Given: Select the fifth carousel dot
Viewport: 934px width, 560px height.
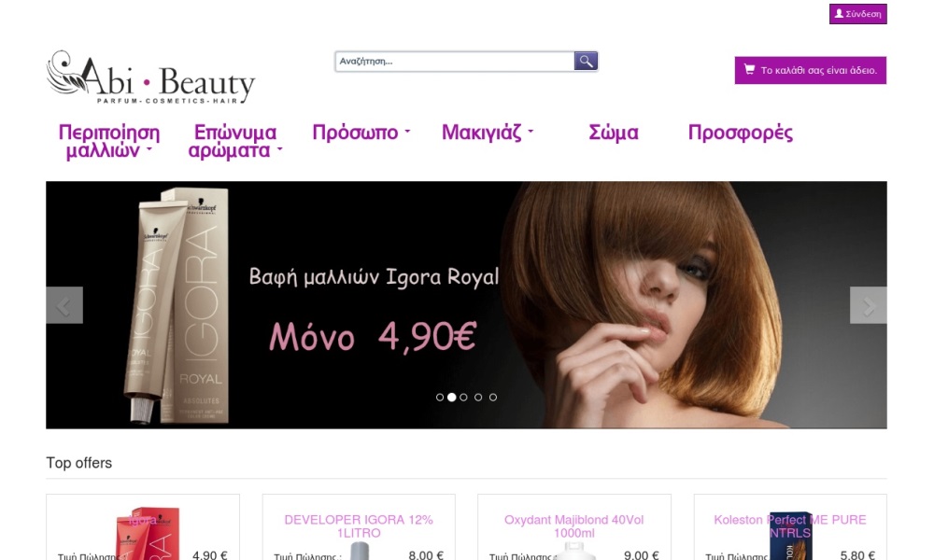Looking at the screenshot, I should [x=493, y=397].
